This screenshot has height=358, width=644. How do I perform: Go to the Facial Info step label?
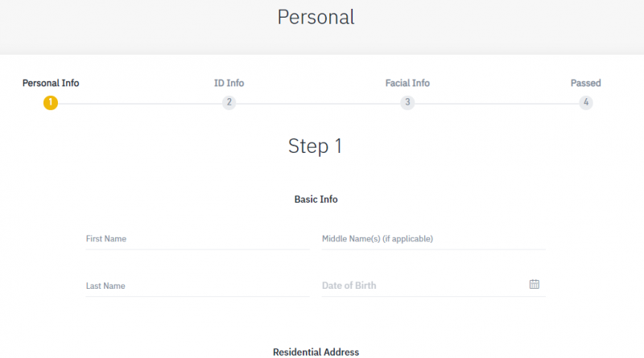point(407,83)
